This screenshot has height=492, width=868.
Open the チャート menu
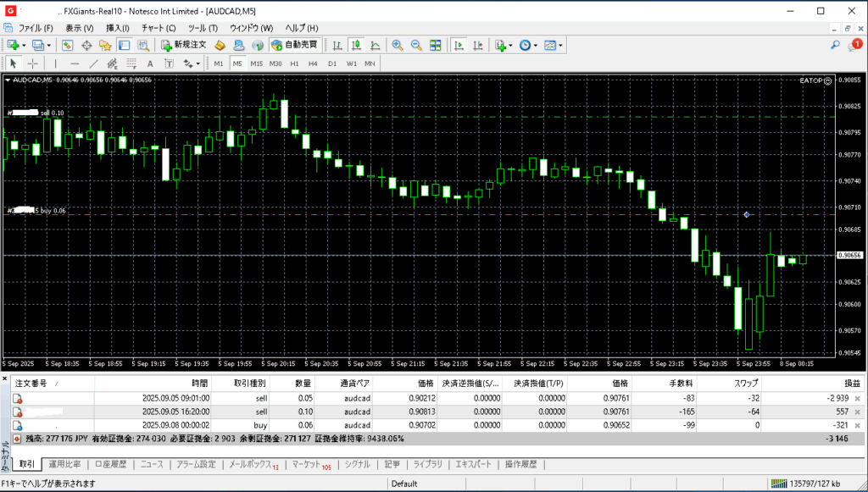(159, 28)
